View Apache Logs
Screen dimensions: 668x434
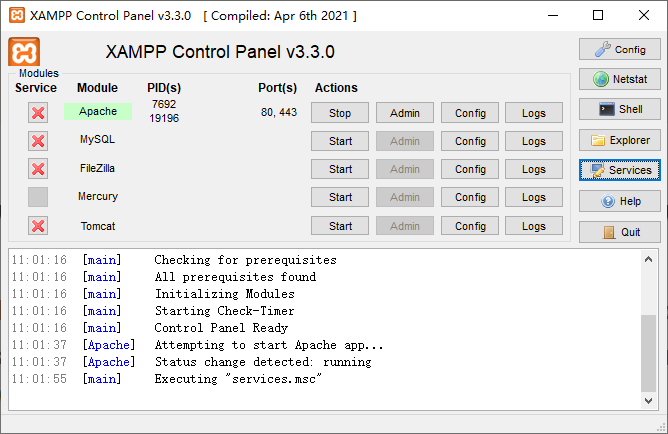click(534, 113)
